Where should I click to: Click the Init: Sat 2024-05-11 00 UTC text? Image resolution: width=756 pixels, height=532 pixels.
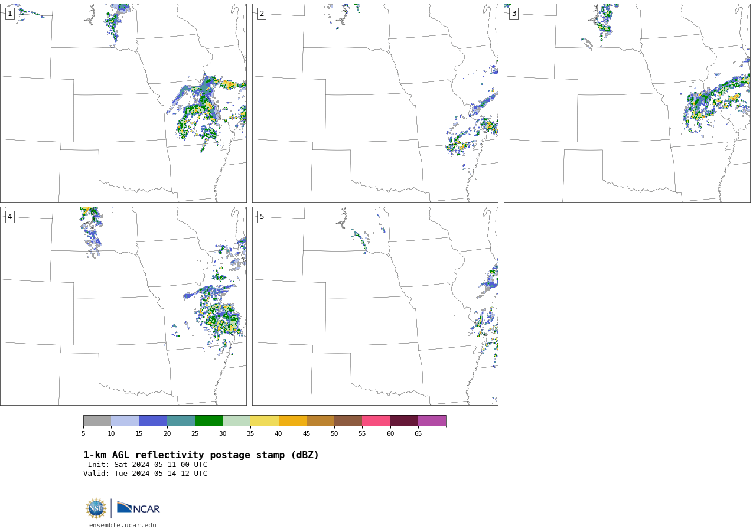click(148, 465)
